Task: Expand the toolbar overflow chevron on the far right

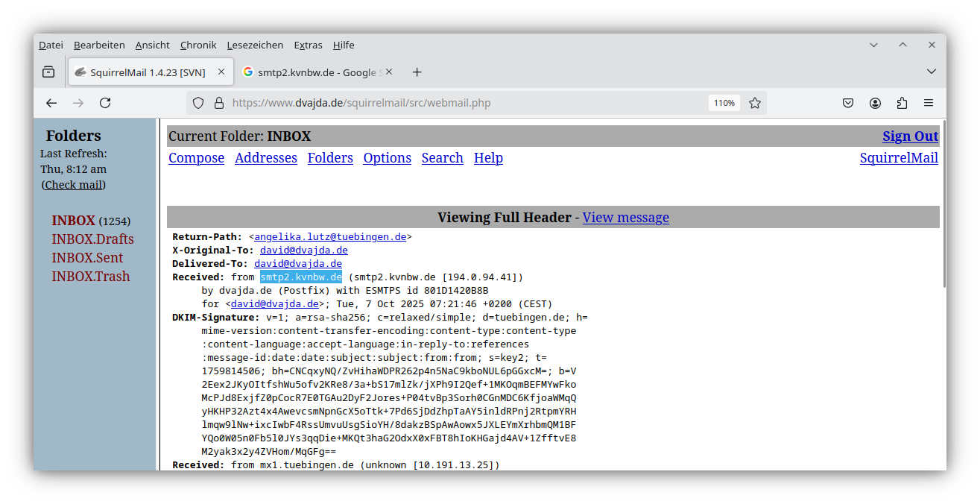Action: [931, 71]
